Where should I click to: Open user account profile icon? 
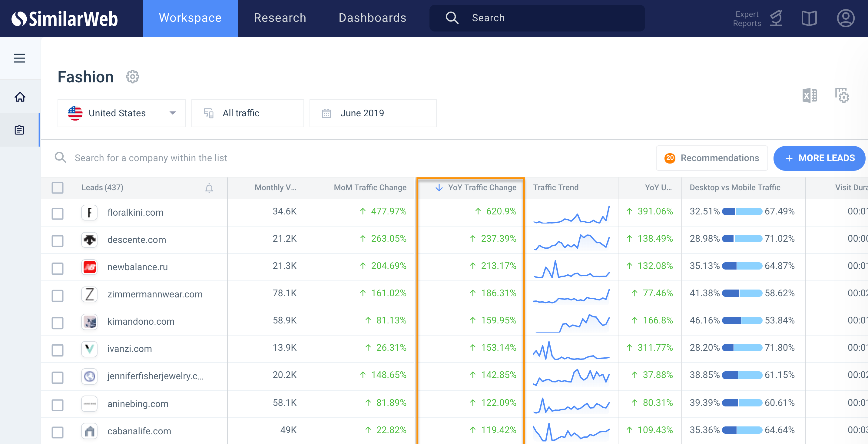tap(845, 18)
